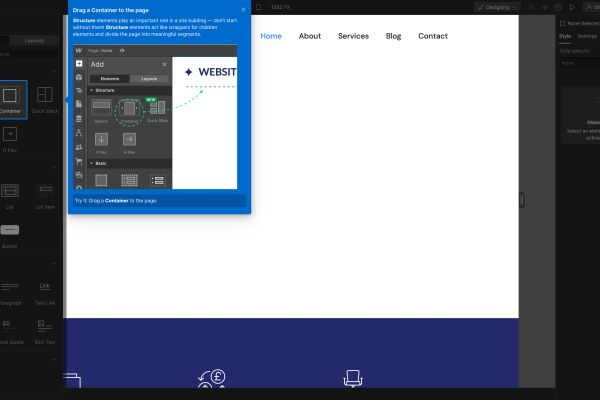This screenshot has height=400, width=600.
Task: Select the Button element icon
Action: click(10, 230)
